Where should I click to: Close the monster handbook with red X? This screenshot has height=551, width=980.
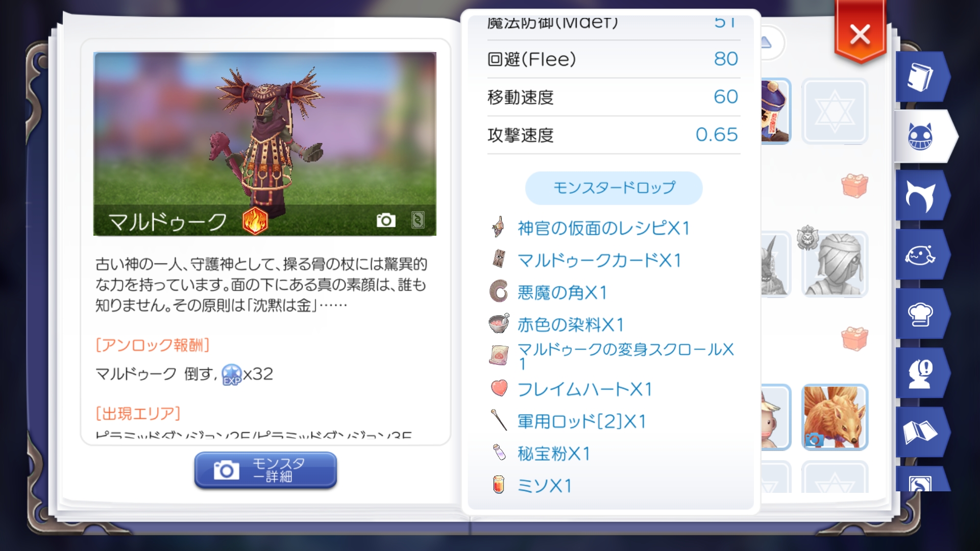860,35
